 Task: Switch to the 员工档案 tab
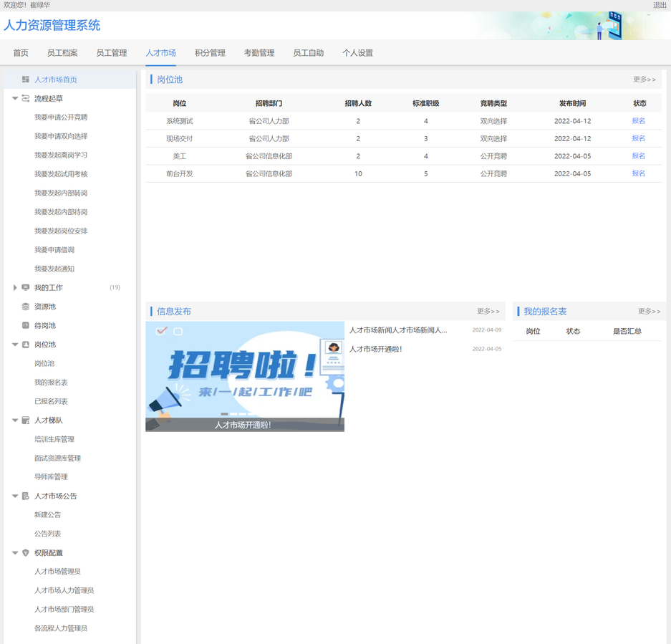[62, 53]
